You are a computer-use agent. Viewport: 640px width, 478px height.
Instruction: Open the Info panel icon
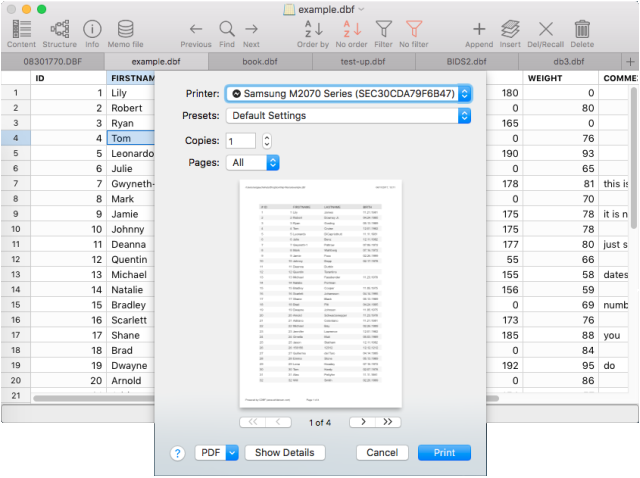[92, 30]
